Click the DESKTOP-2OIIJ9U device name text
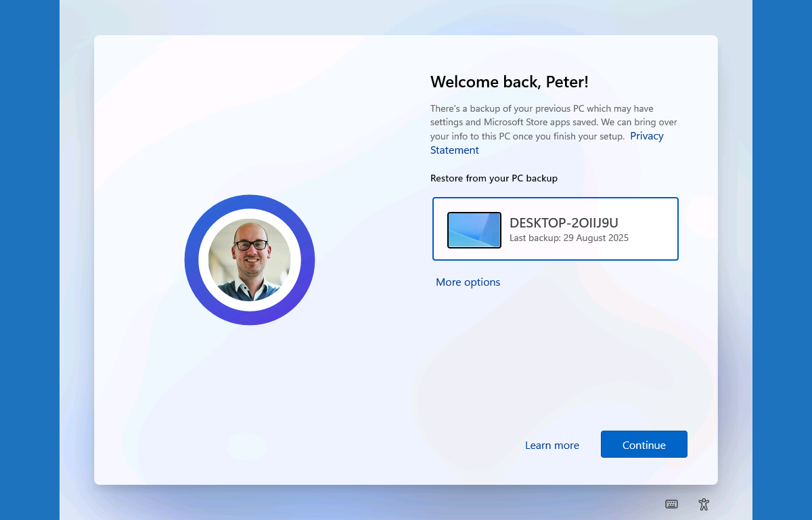Image resolution: width=812 pixels, height=520 pixels. [564, 223]
